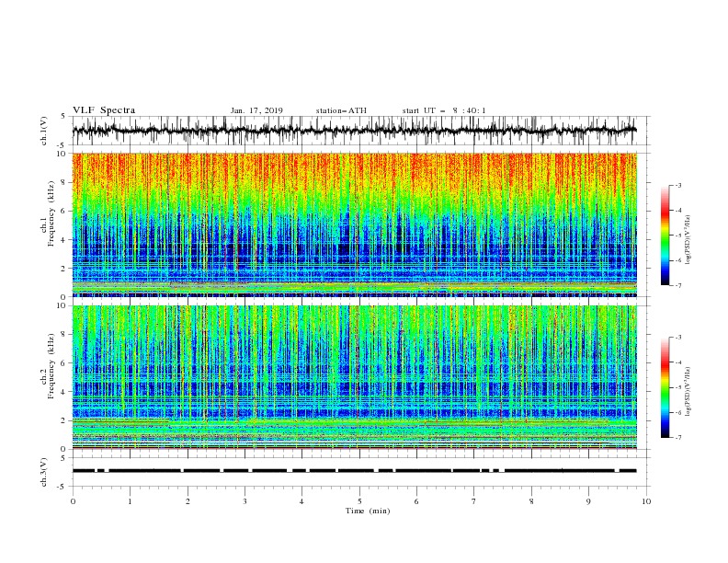Click tick label "10" on the Time axis
This screenshot has height=563, width=728.
646,501
